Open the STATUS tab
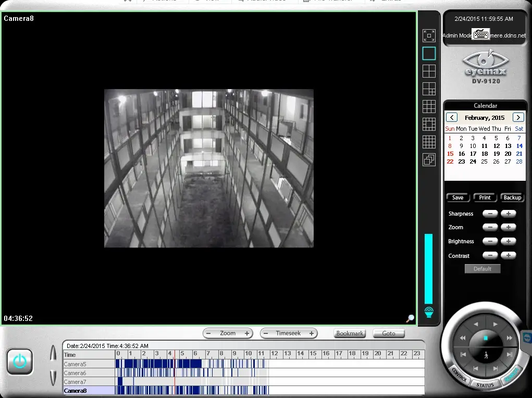The height and width of the screenshot is (398, 532). [485, 385]
